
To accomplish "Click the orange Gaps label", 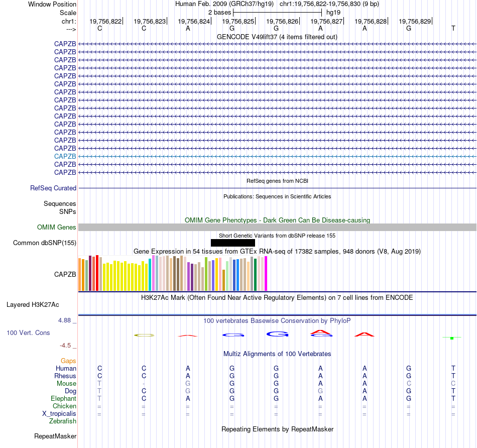I will [68, 361].
